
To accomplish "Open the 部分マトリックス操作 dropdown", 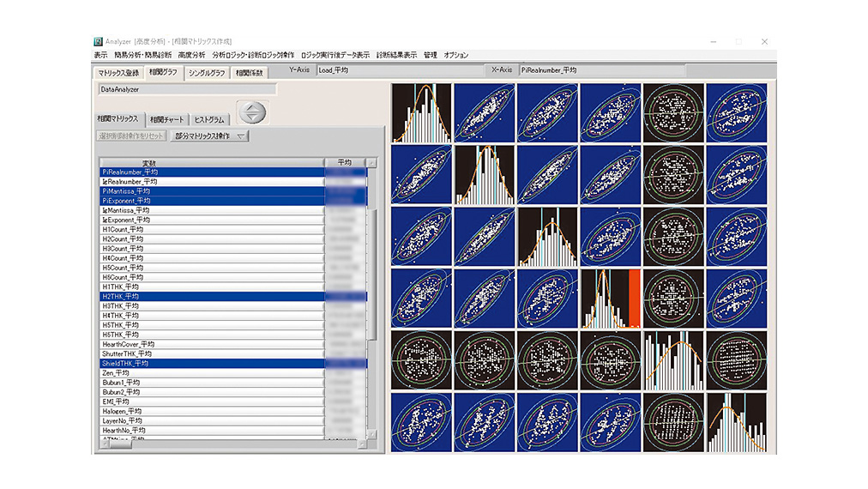I will pos(210,136).
